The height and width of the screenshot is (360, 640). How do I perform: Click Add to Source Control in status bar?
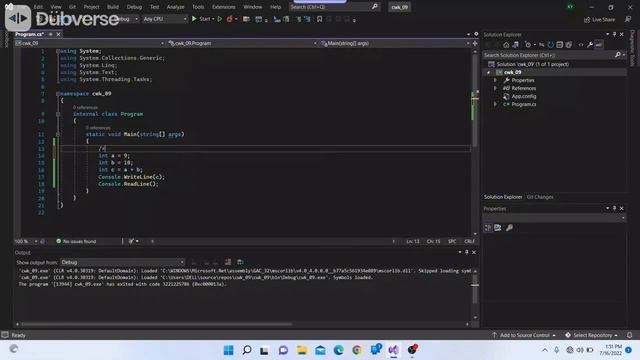tap(524, 336)
